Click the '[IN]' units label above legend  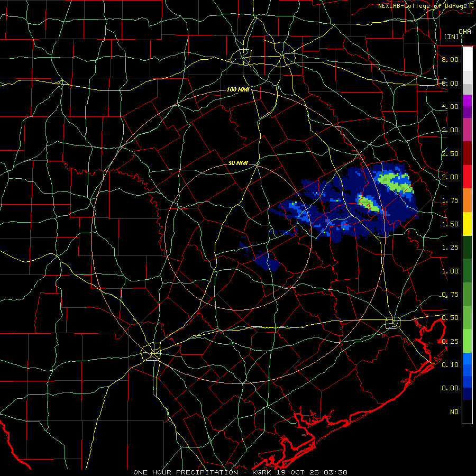(452, 36)
